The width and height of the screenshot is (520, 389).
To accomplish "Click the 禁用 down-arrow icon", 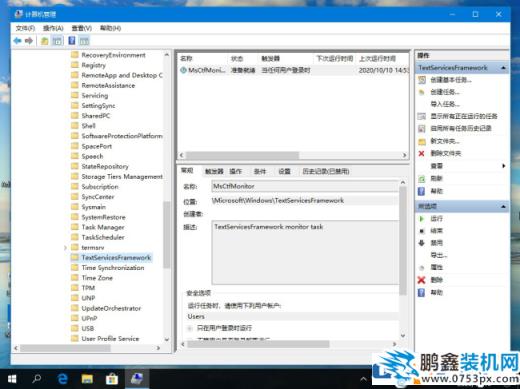I will click(422, 243).
